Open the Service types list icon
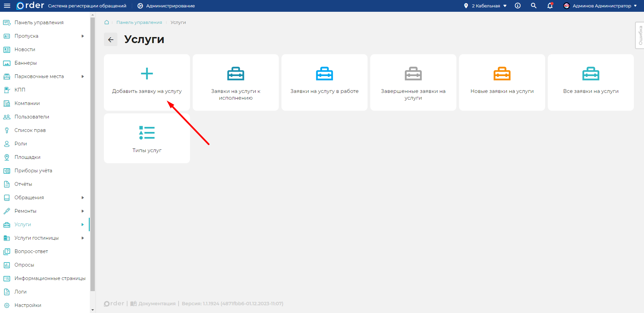644x313 pixels. [x=147, y=133]
